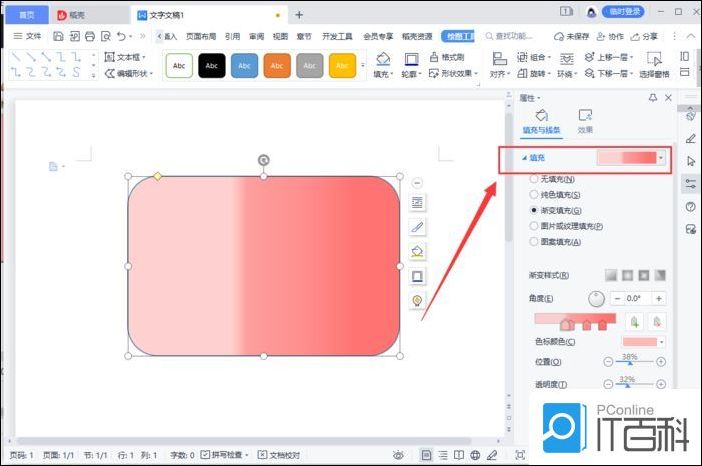Switch to web layout globe icon
The height and width of the screenshot is (466, 702).
pos(475,455)
